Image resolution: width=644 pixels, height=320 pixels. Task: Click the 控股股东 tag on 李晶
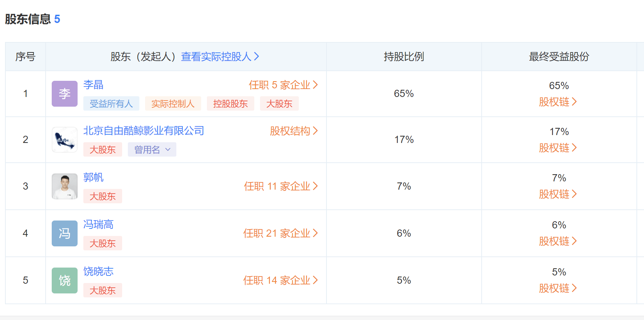pos(230,104)
